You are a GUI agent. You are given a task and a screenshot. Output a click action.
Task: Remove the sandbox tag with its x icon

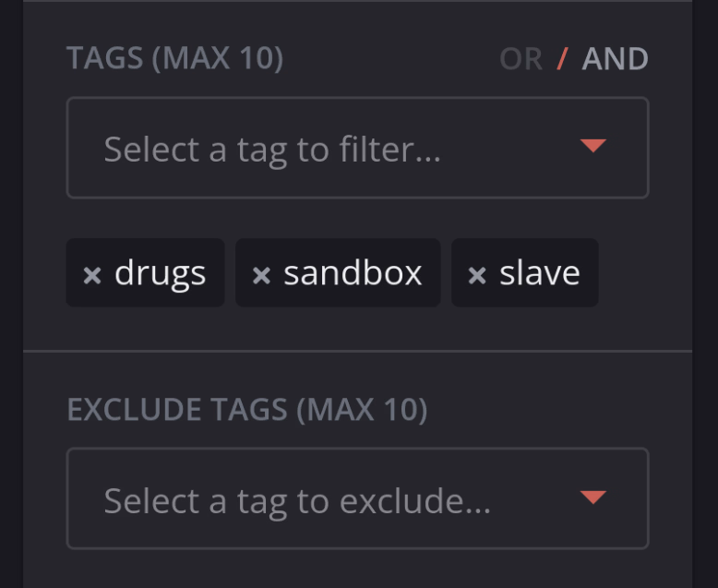[x=261, y=275]
